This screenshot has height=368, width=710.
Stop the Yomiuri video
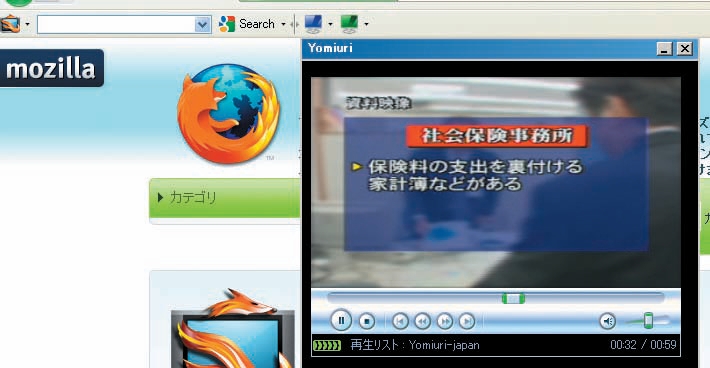(x=367, y=321)
